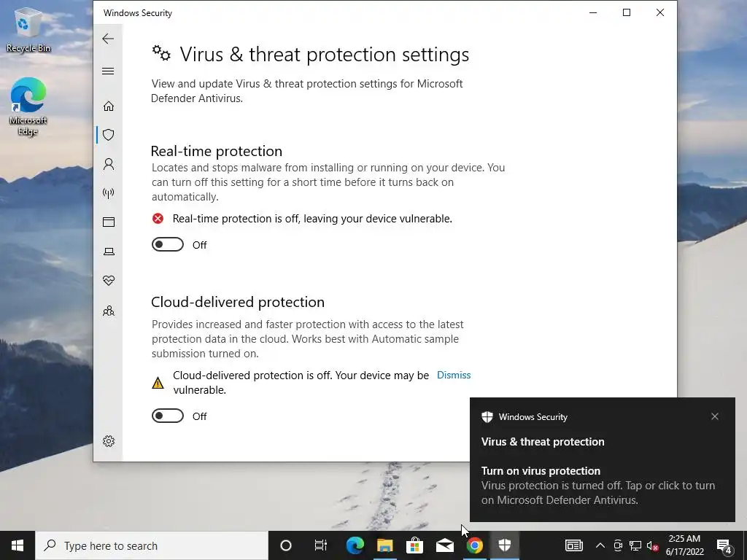Click the Cloud-delivered protection heading
Screen dimensions: 747x560
pyautogui.click(x=238, y=302)
